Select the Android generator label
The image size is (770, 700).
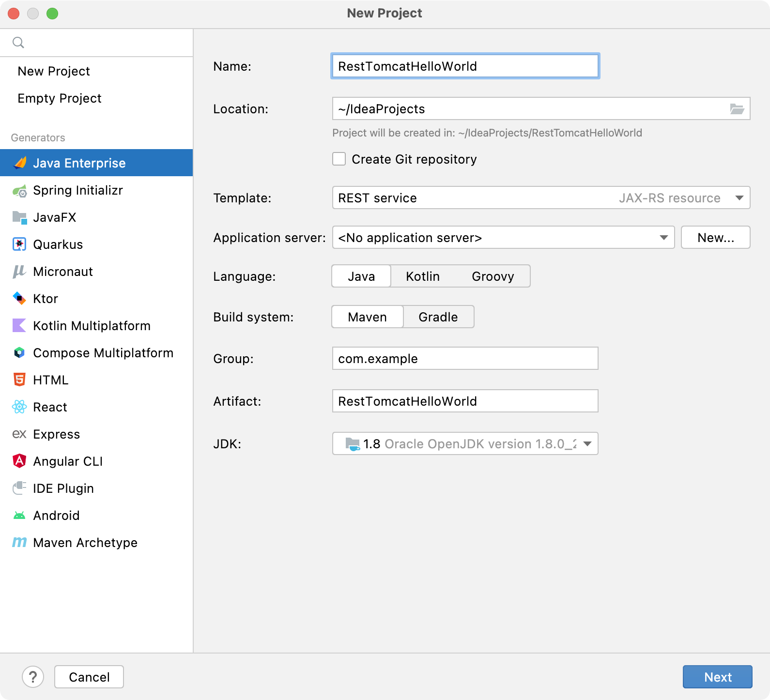(56, 516)
